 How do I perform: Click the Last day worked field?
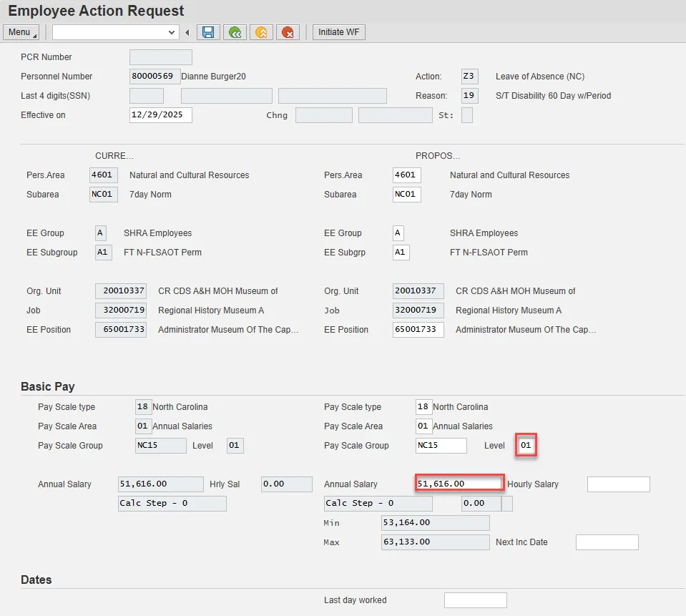tap(475, 600)
